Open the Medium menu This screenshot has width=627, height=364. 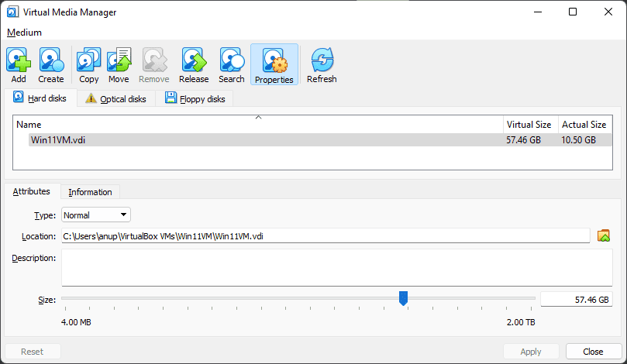tap(24, 33)
